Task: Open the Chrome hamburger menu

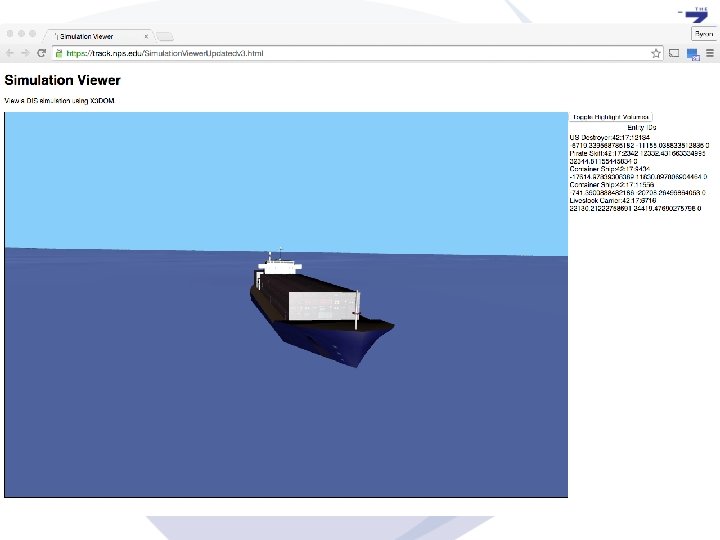Action: click(x=710, y=53)
